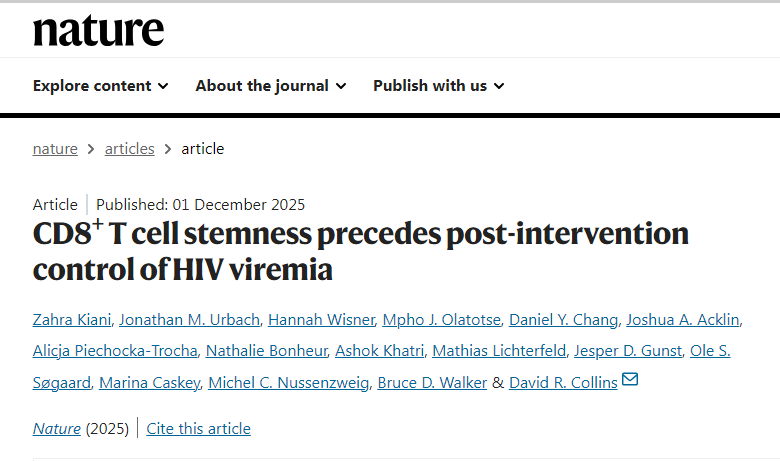The image size is (780, 461).
Task: Expand the Explore content menu
Action: pos(100,86)
